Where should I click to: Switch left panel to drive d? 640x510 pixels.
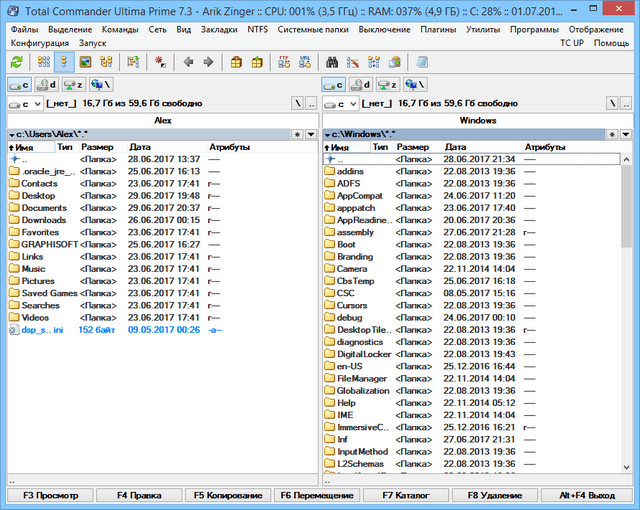point(46,85)
